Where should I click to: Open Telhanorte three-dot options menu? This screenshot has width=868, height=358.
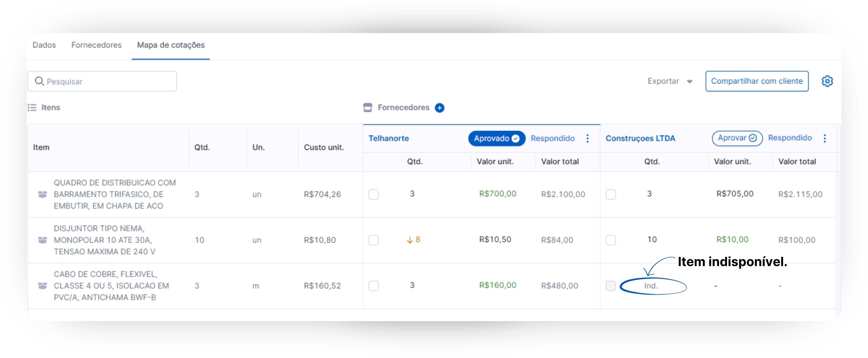coord(587,138)
